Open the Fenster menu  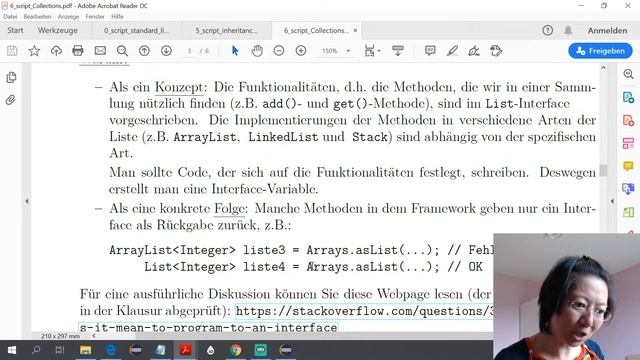point(95,17)
